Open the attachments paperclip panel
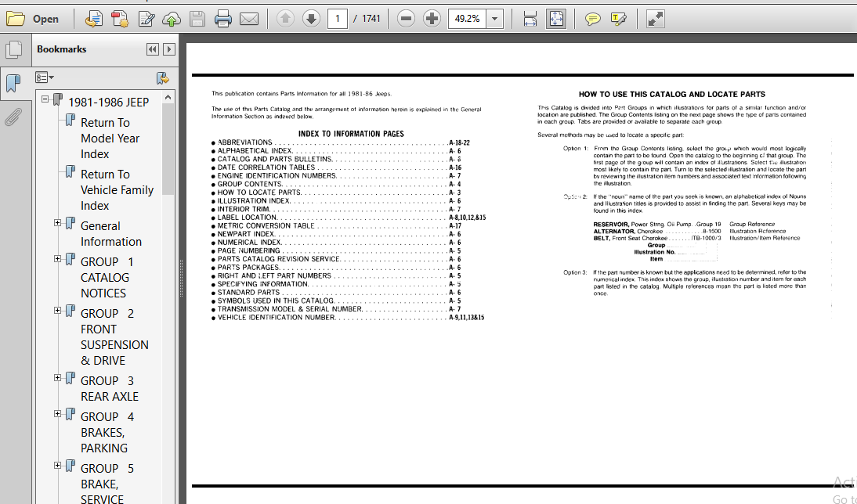 tap(13, 117)
